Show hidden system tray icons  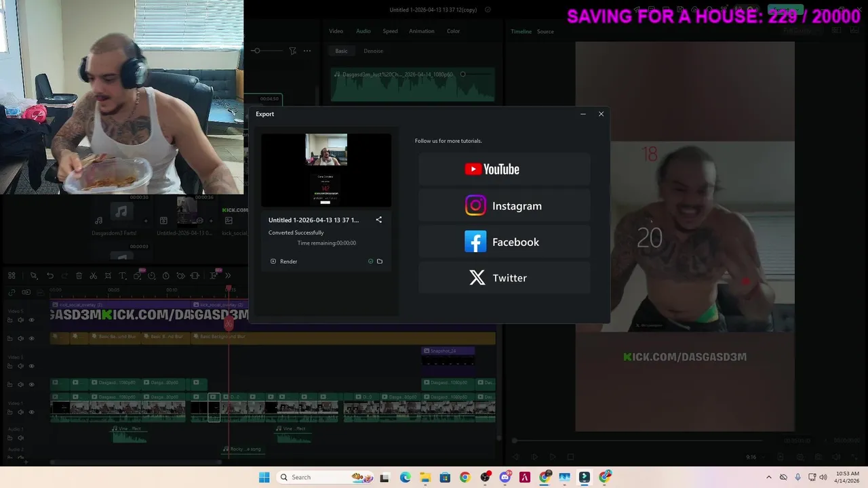[768, 477]
